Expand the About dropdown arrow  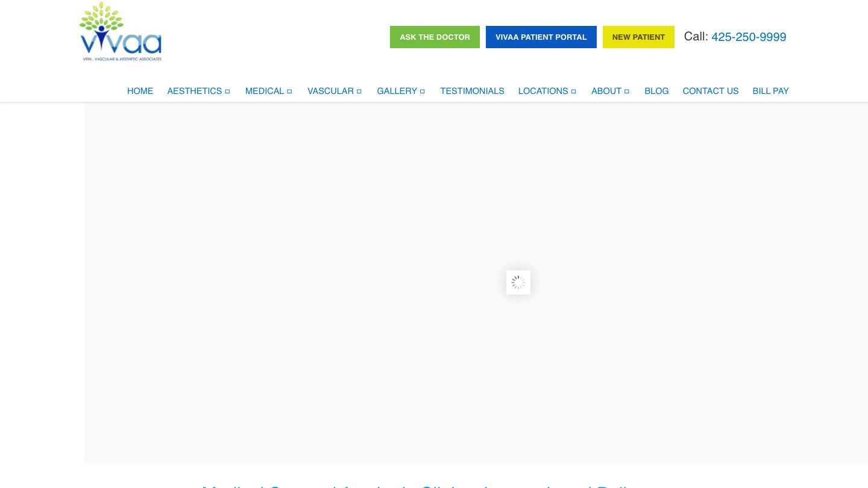627,92
